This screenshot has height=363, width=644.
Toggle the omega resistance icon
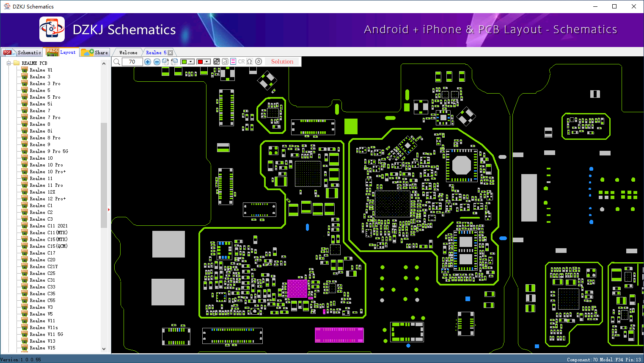[x=250, y=61]
